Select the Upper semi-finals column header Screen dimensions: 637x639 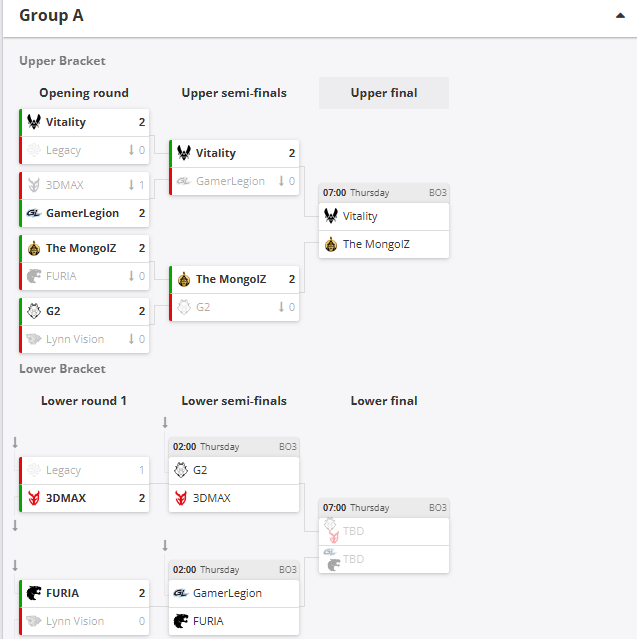tap(233, 93)
